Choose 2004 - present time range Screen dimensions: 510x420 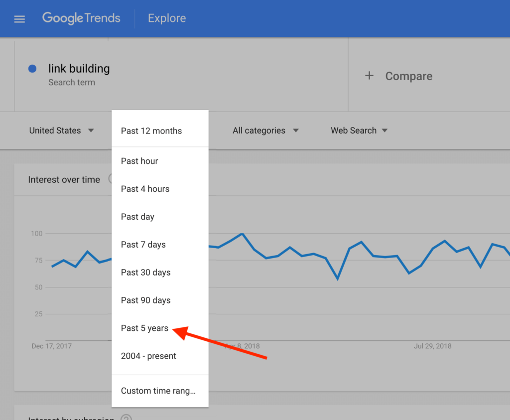click(x=148, y=356)
